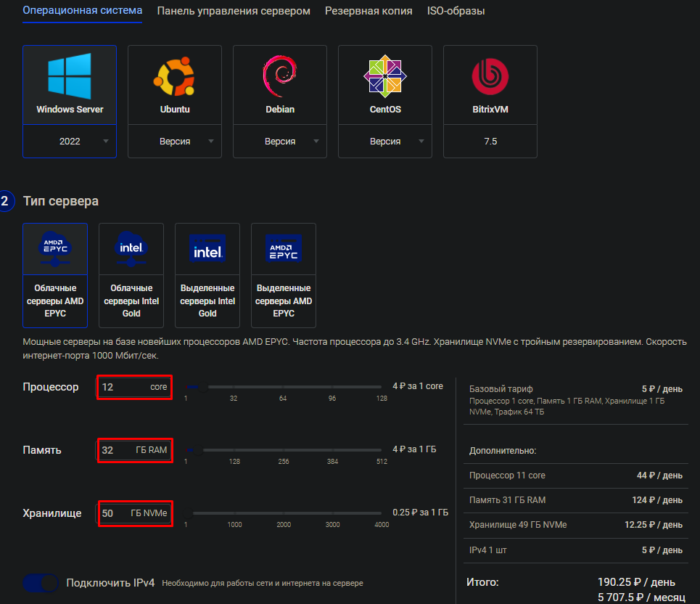Click the Хранилище 49 ГБ NVMe summary row
The width and height of the screenshot is (700, 604).
pos(576,525)
